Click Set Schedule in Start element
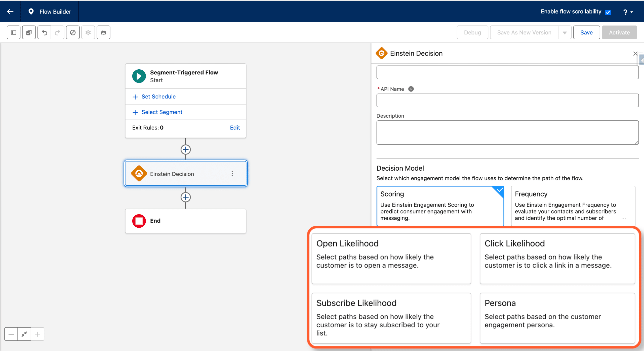This screenshot has height=351, width=644. [158, 96]
